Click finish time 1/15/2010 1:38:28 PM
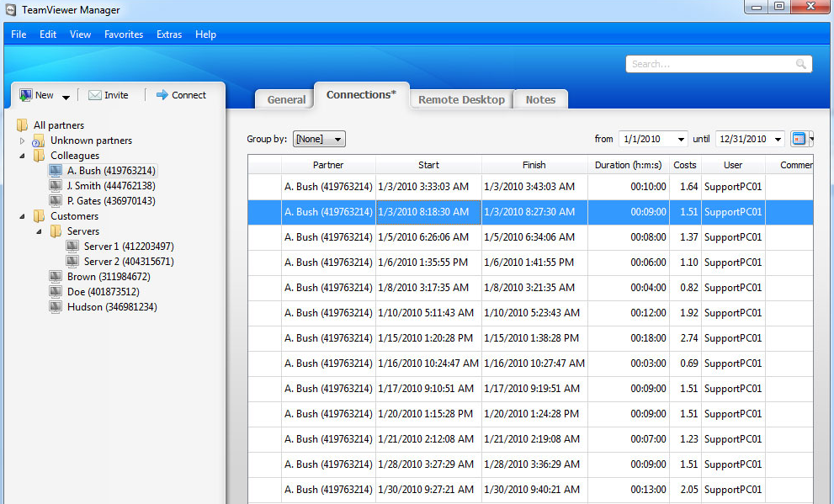 click(531, 338)
